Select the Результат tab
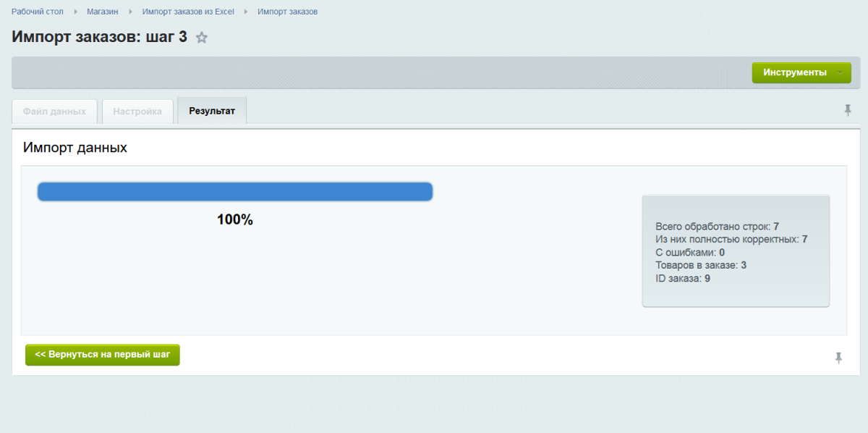This screenshot has height=433, width=868. (212, 111)
